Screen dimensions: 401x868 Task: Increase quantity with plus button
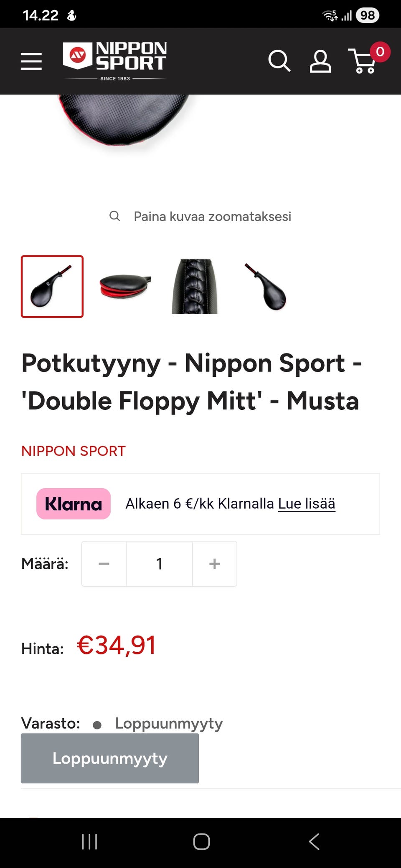(214, 564)
